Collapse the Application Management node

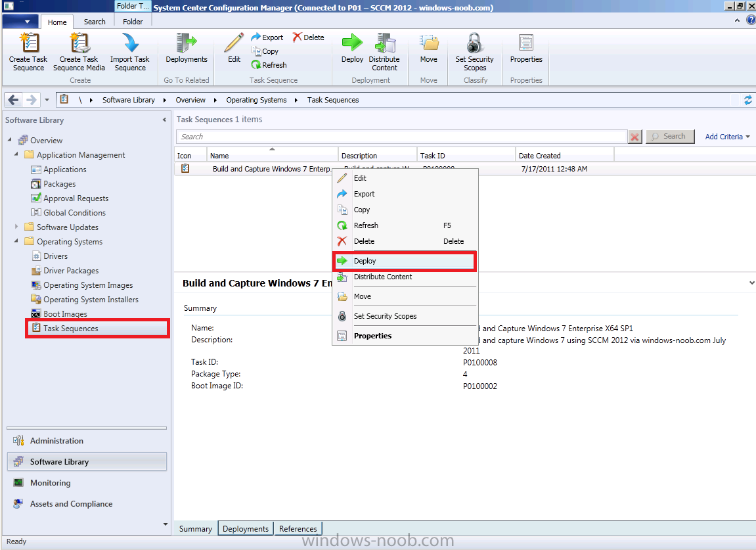tap(16, 154)
